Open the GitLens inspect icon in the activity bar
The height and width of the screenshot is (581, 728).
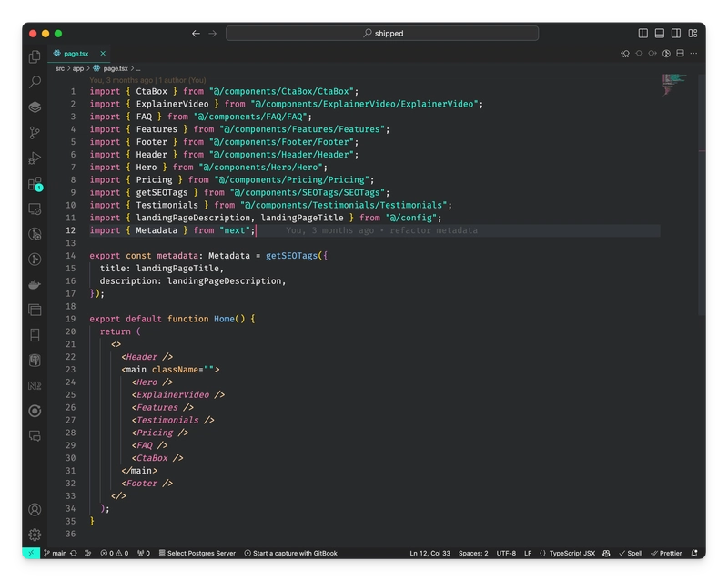(x=35, y=234)
